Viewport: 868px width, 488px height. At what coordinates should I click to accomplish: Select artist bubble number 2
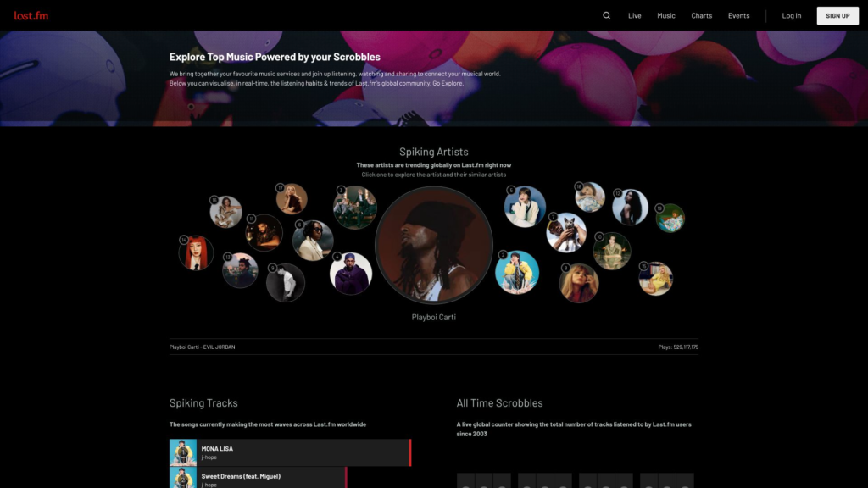coord(517,272)
